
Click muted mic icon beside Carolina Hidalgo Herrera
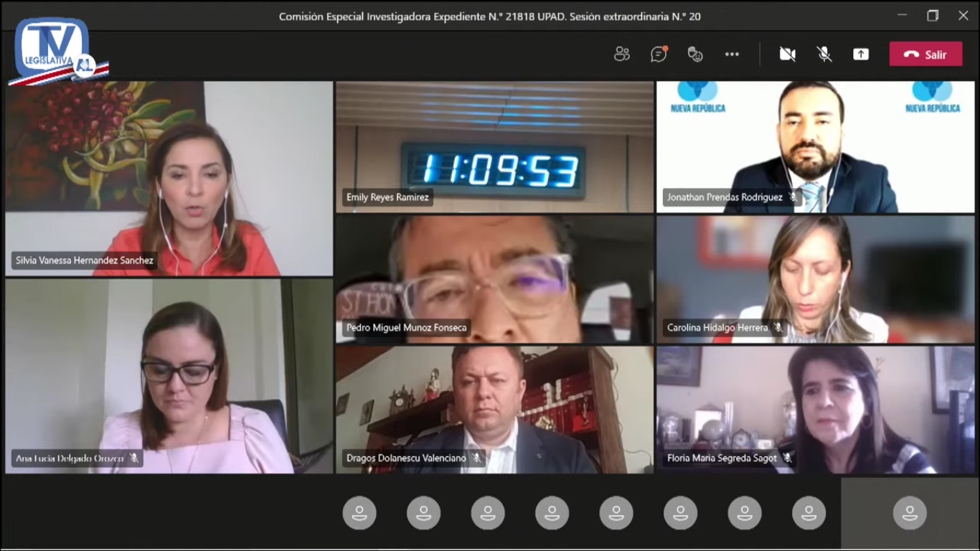778,328
